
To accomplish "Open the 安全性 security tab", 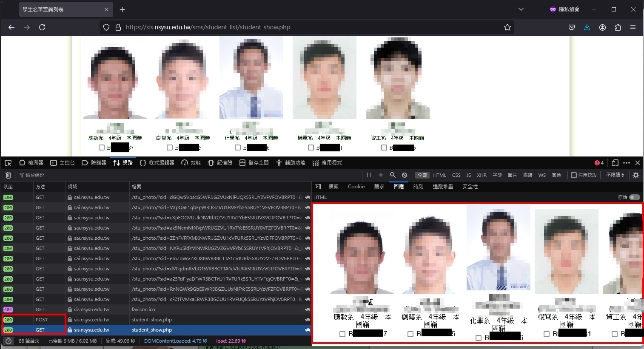I will coord(470,187).
